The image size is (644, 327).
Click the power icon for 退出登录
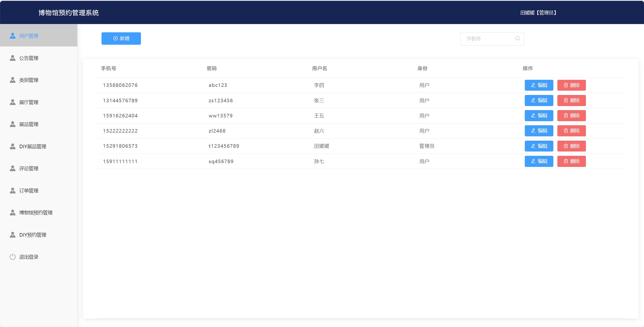13,257
